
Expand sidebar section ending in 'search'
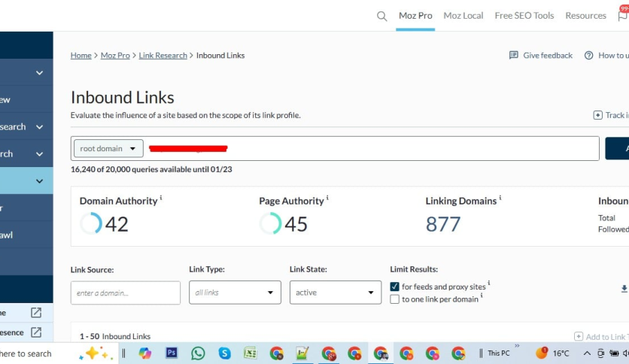click(x=39, y=126)
